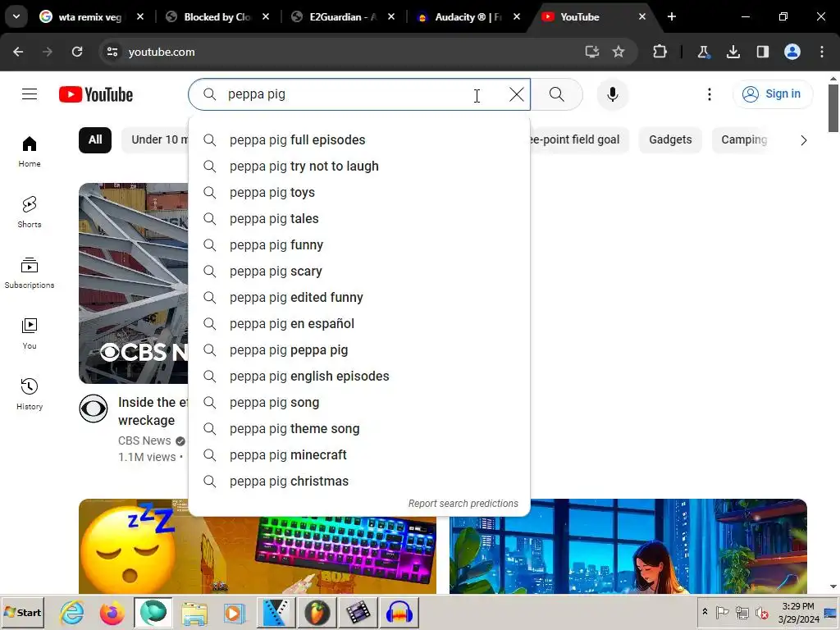Screen dimensions: 840x630
Task: Open a new tab with plus button
Action: (x=672, y=16)
